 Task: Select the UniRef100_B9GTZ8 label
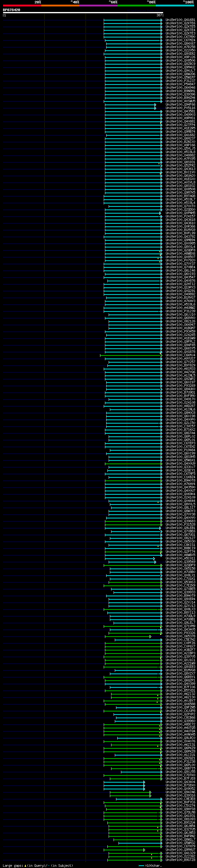[x=180, y=860]
